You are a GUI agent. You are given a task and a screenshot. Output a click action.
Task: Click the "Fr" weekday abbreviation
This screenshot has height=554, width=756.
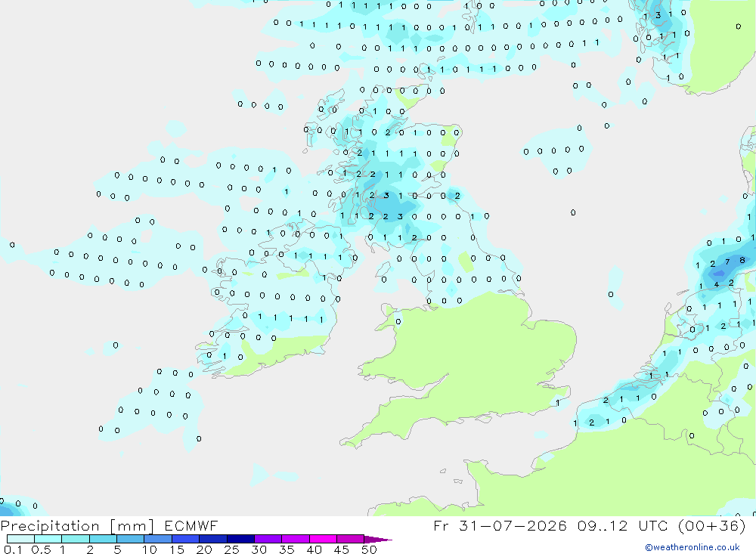point(441,525)
